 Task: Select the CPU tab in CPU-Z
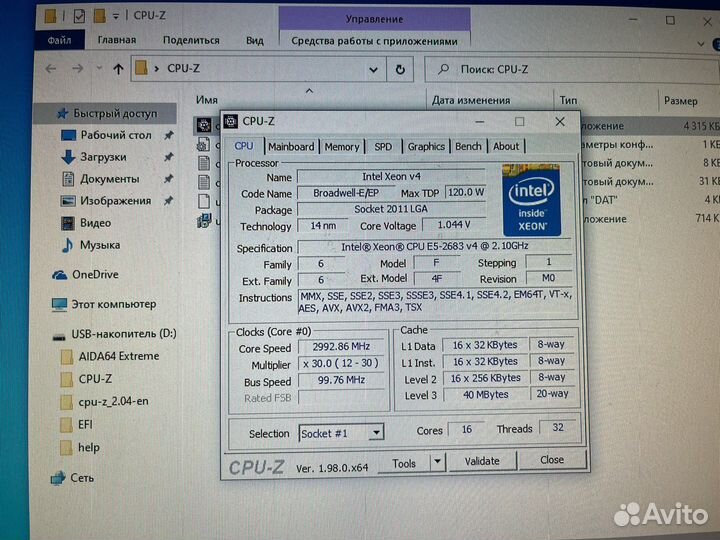click(243, 146)
